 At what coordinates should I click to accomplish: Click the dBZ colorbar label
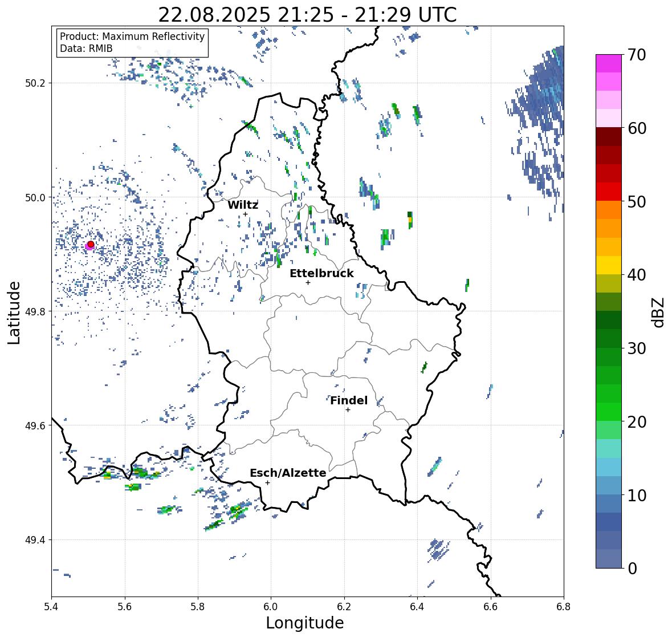[x=659, y=313]
